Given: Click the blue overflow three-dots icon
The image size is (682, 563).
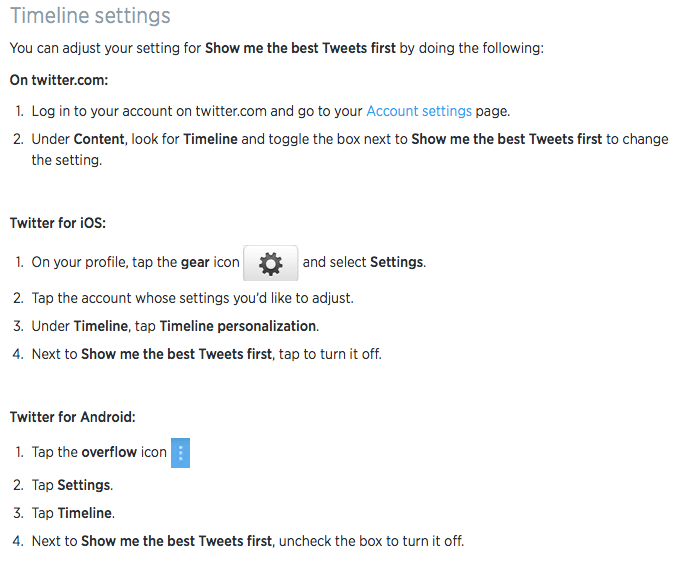Looking at the screenshot, I should (x=181, y=453).
